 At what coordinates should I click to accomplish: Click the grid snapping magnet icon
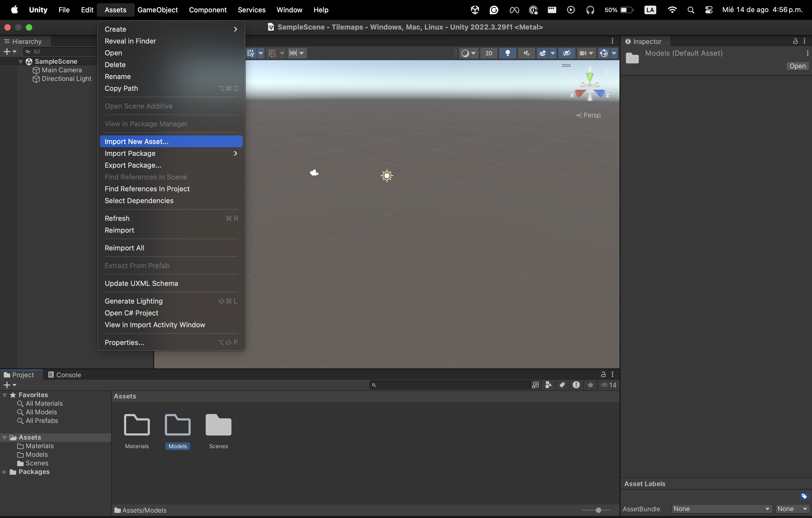(x=272, y=53)
